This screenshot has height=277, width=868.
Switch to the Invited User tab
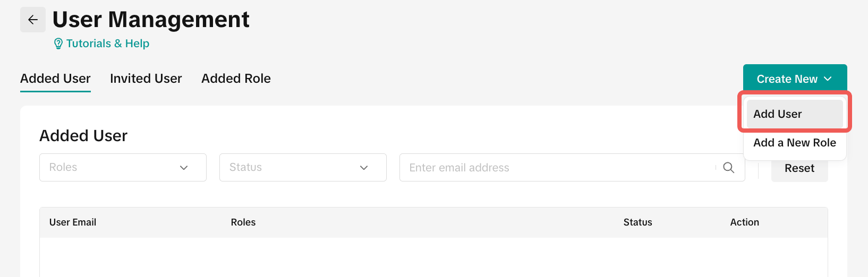(146, 79)
